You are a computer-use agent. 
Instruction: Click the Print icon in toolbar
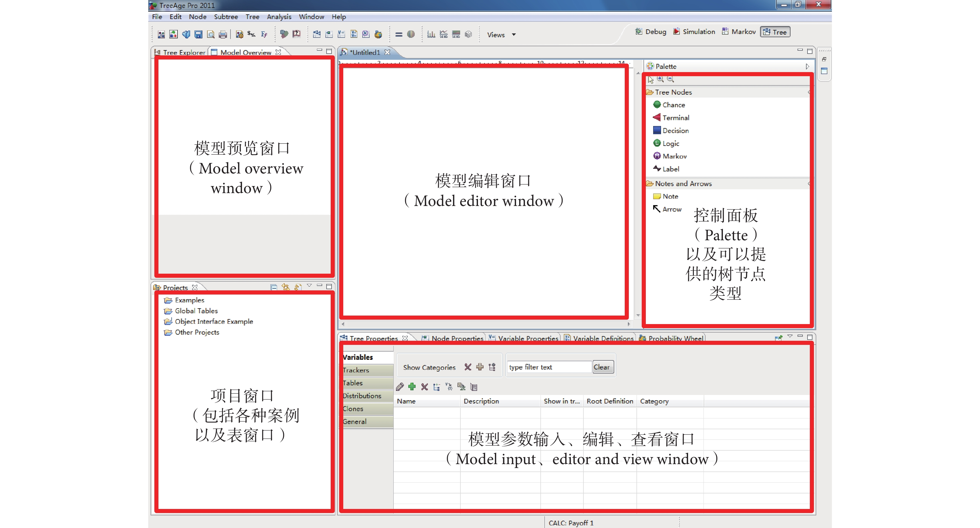[x=223, y=35]
